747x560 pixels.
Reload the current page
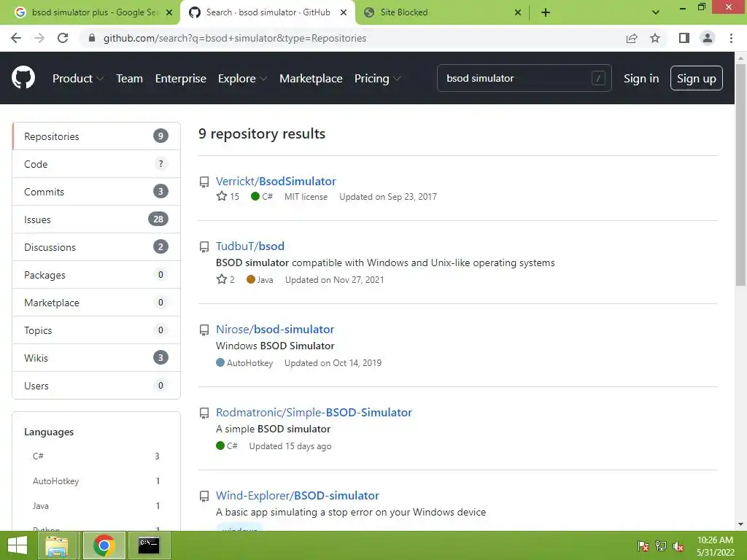point(63,38)
